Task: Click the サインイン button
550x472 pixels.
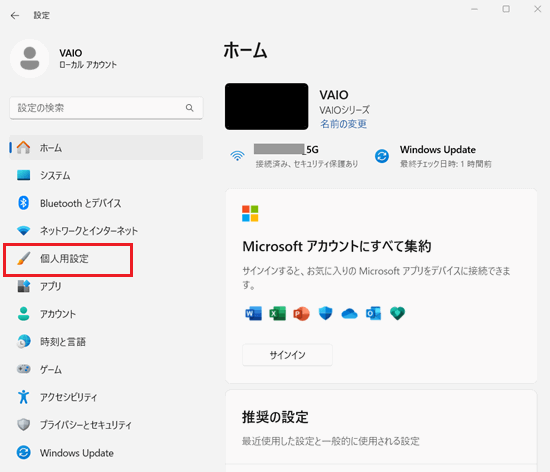Action: pos(287,355)
